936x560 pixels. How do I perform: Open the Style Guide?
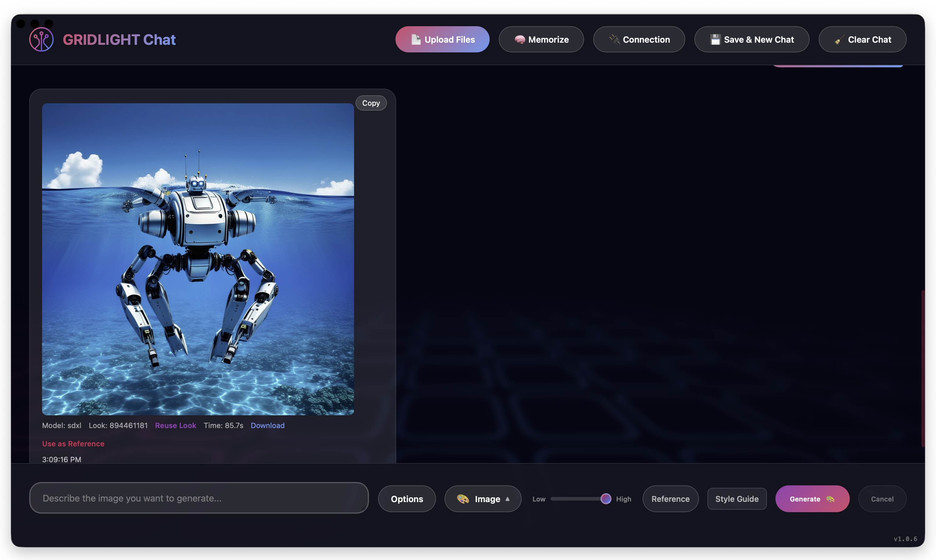coord(737,498)
